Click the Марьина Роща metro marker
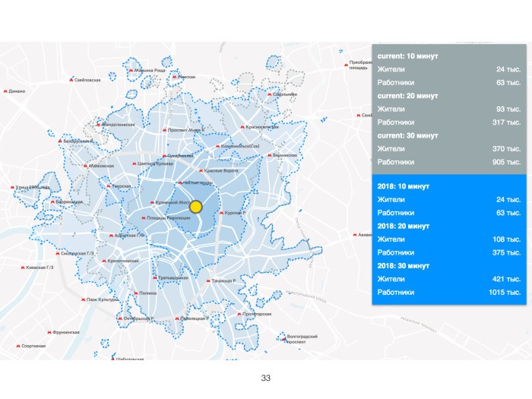Viewport: 532px width, 399px height. click(x=131, y=71)
